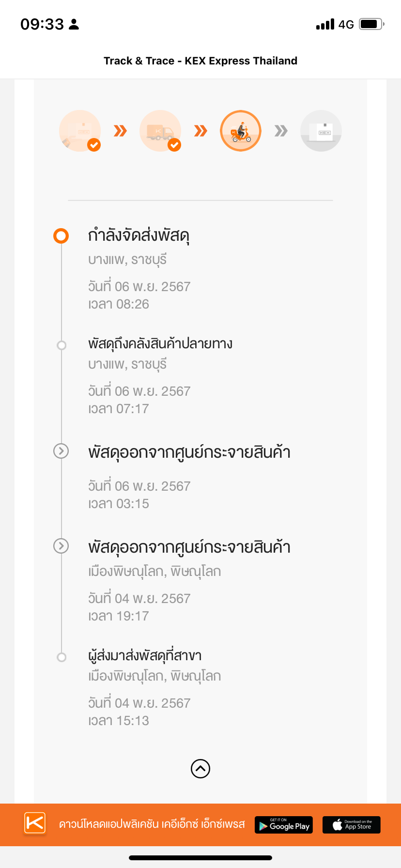Viewport: 401px width, 868px height.
Task: Tap the orange KEX logo in banner
Action: click(35, 823)
